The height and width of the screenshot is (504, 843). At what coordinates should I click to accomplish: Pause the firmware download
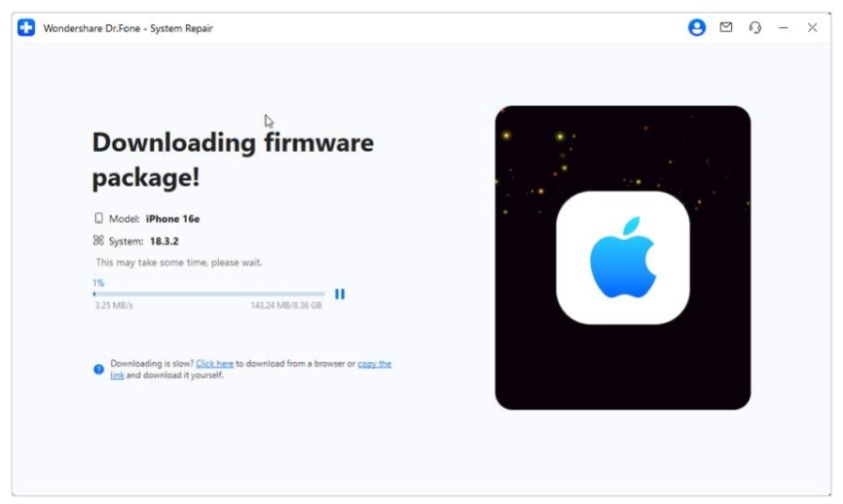[340, 293]
